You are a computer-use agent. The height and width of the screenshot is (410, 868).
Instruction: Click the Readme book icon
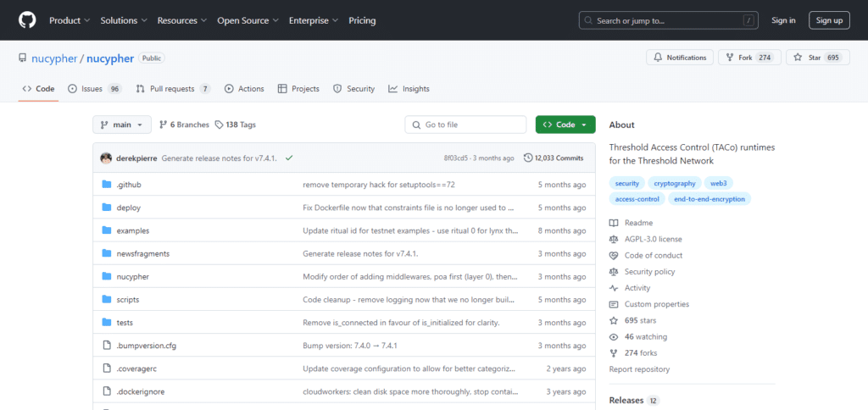(x=614, y=223)
